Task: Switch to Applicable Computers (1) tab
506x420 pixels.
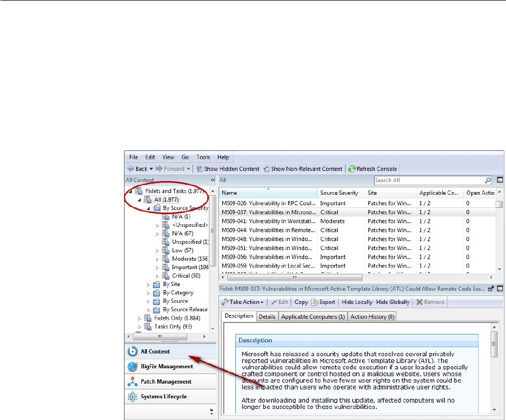Action: (x=313, y=317)
